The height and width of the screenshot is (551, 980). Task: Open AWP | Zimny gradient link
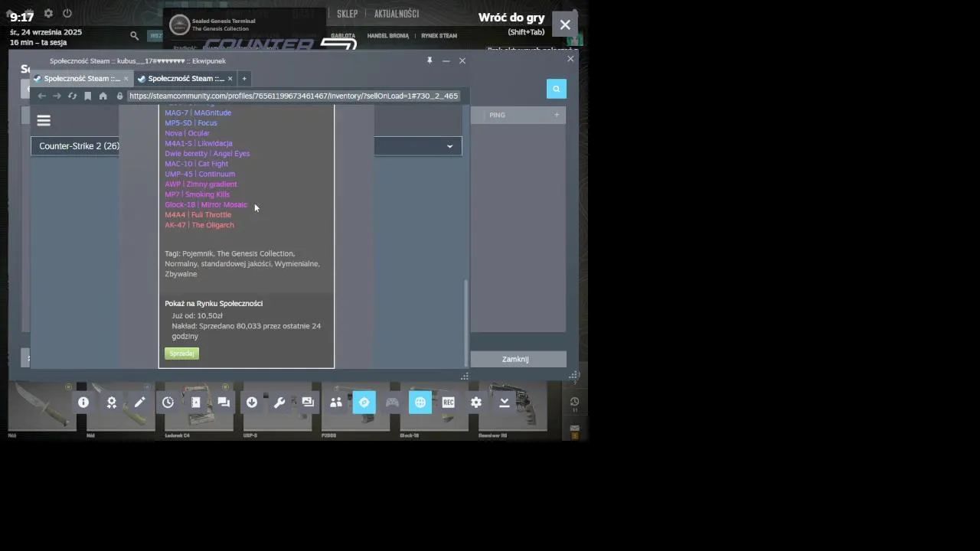pos(201,184)
